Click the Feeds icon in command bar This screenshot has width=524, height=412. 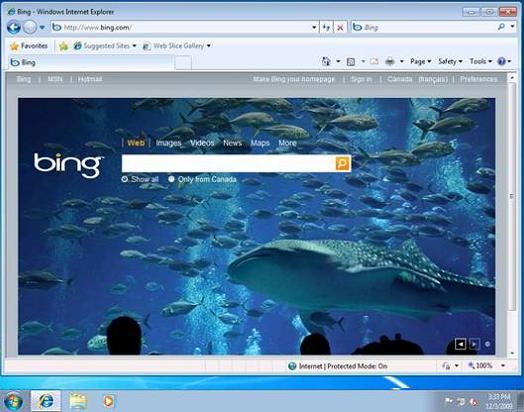click(x=351, y=61)
